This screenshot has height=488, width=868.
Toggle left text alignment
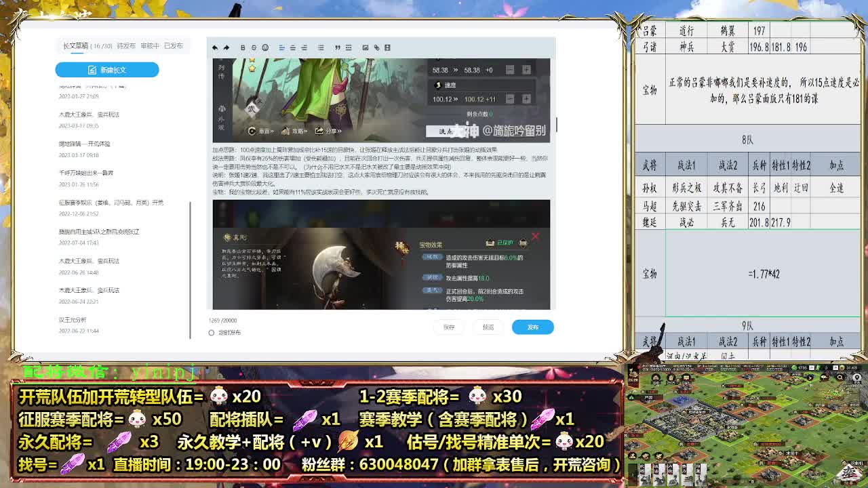pos(281,47)
